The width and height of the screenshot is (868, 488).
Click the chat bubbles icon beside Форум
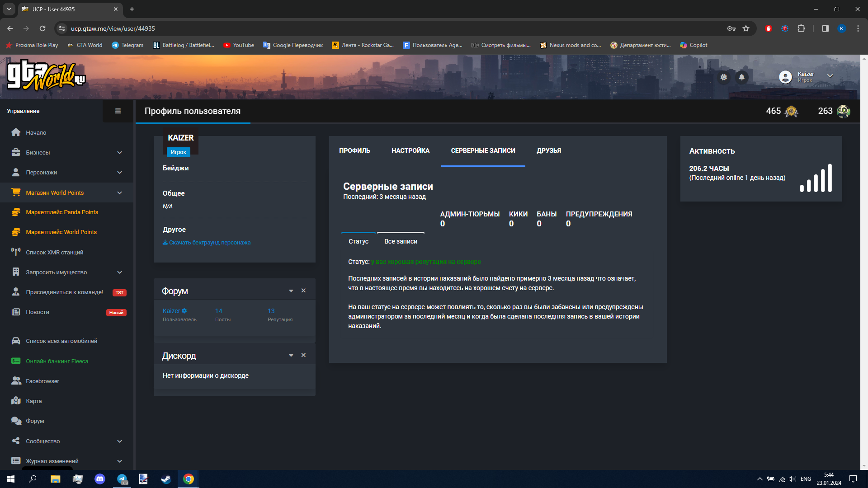16,421
